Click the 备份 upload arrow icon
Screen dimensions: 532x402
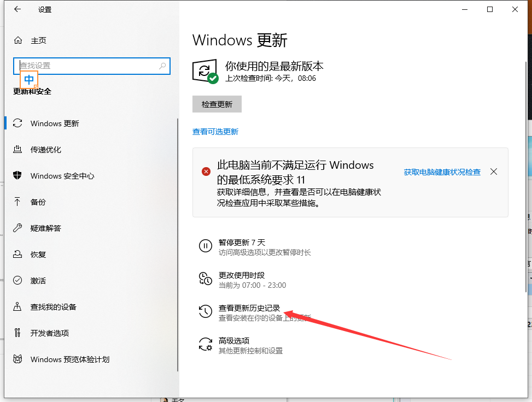[17, 202]
